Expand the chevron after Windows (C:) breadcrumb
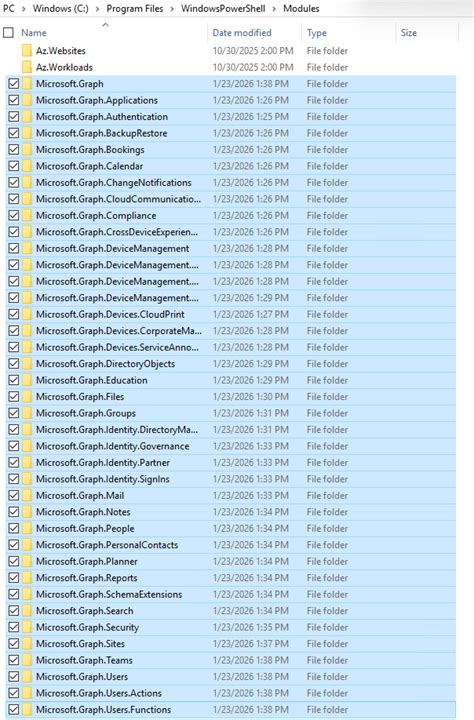This screenshot has width=474, height=720. 97,9
